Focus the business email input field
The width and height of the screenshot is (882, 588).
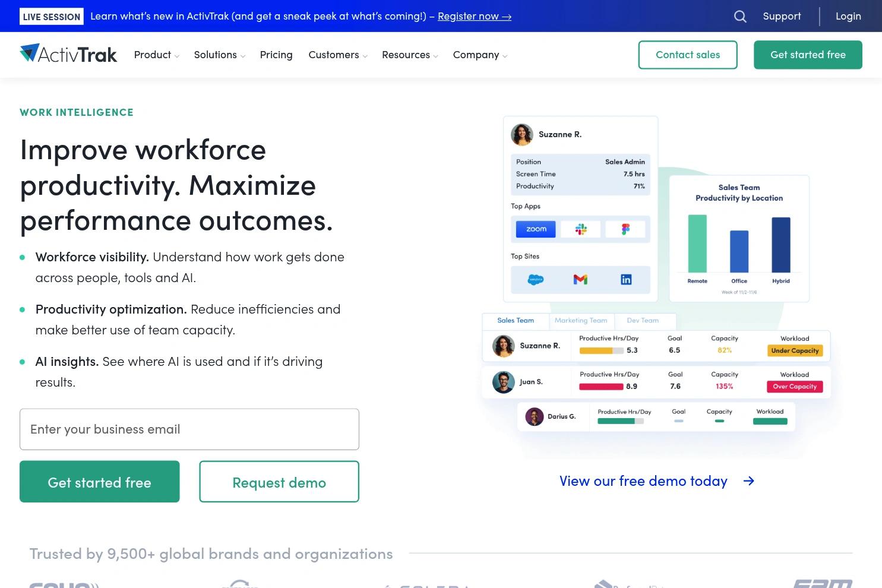[189, 429]
